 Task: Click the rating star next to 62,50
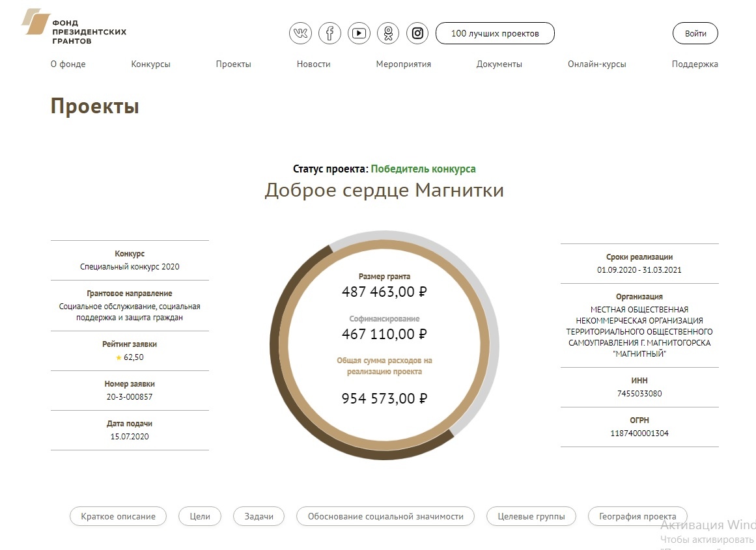(x=119, y=358)
